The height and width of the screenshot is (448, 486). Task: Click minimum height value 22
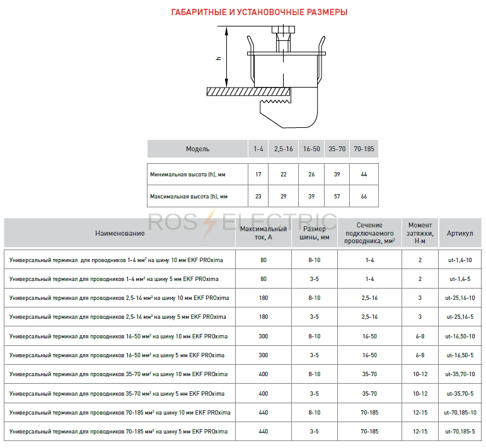pos(283,175)
